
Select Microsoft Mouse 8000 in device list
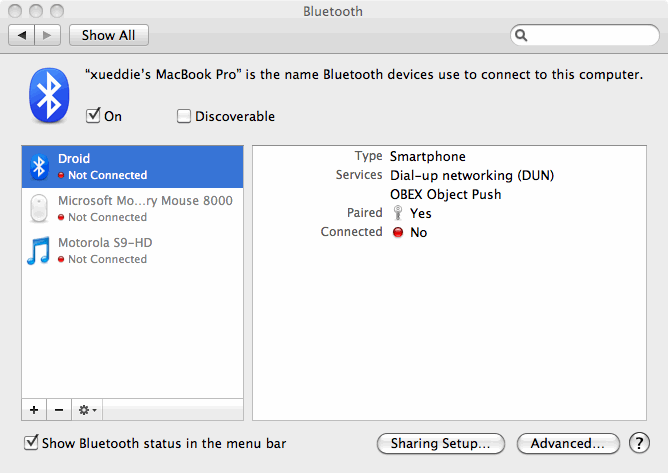pos(144,208)
